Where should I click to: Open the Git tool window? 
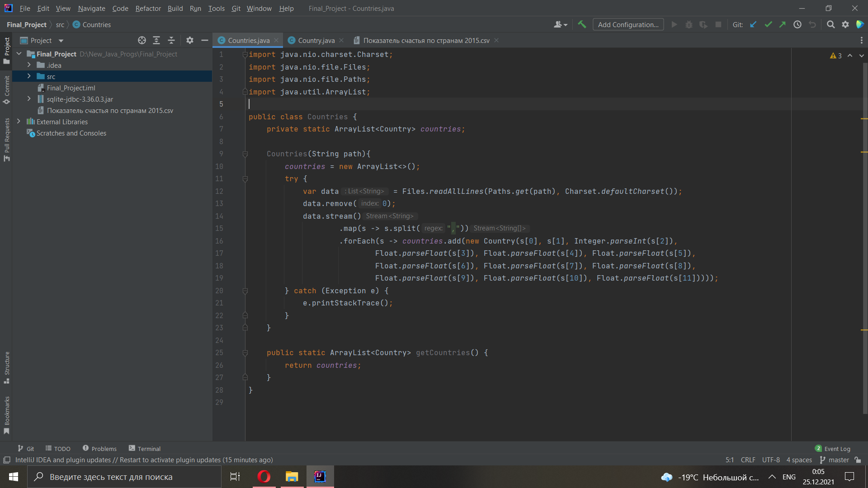click(x=26, y=448)
